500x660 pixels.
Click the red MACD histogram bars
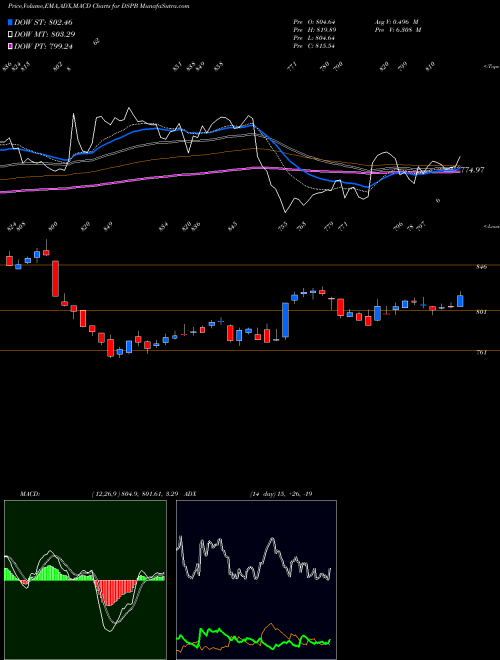tap(116, 593)
